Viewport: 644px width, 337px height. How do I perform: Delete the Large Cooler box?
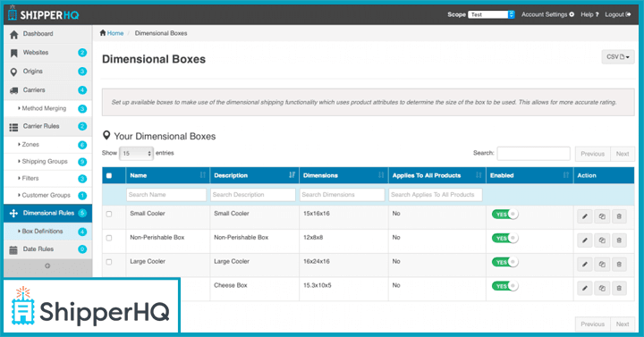pos(619,265)
